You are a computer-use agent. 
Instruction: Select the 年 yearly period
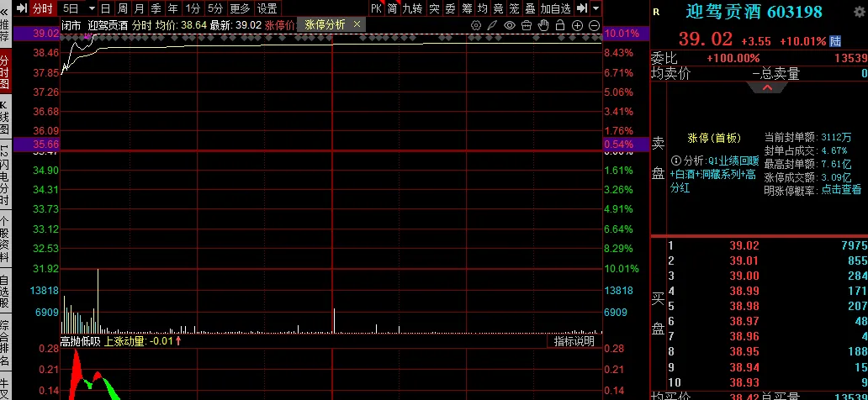[x=173, y=8]
